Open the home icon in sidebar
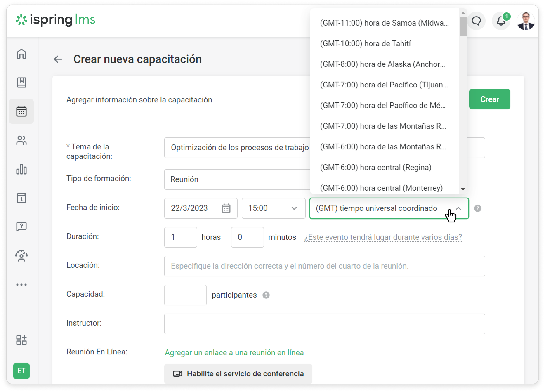This screenshot has width=545, height=392. (x=21, y=54)
